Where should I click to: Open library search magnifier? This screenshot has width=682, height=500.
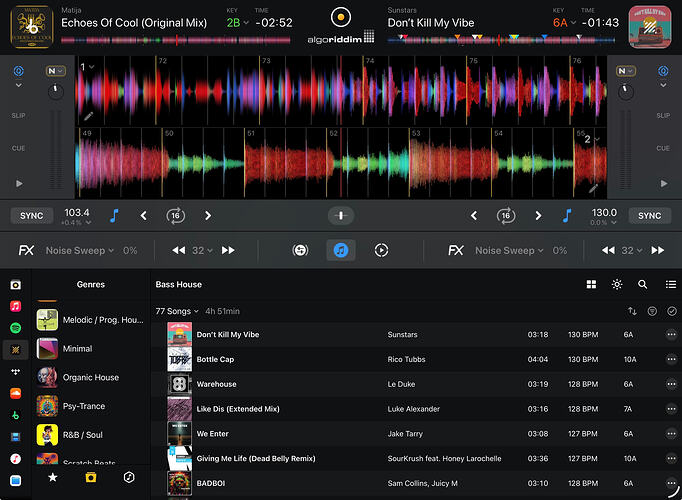(x=642, y=284)
